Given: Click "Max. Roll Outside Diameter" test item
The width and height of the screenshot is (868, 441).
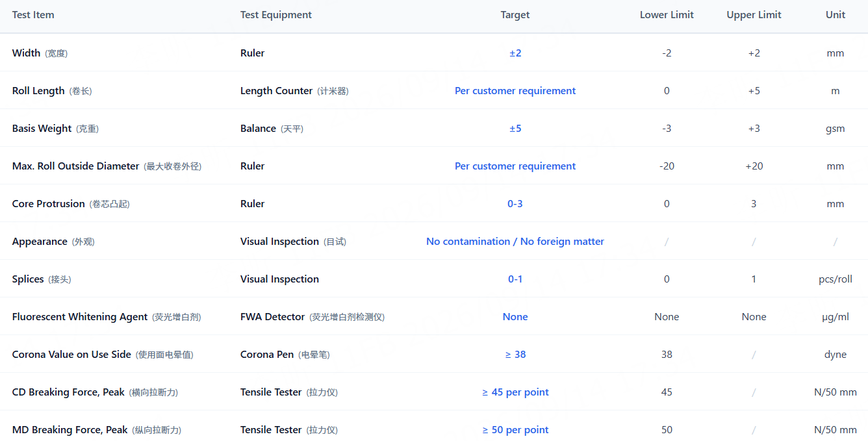Looking at the screenshot, I should click(x=107, y=166).
